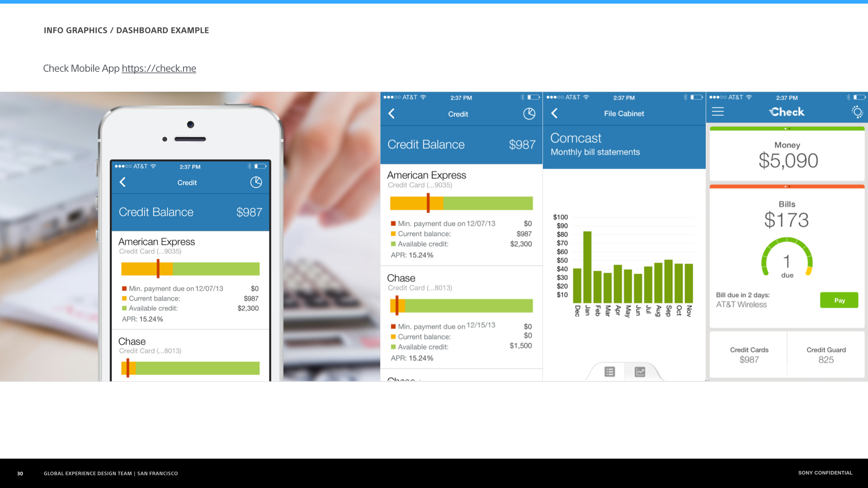Select the File Cabinet tab
Viewport: 868px width, 488px height.
pos(623,113)
